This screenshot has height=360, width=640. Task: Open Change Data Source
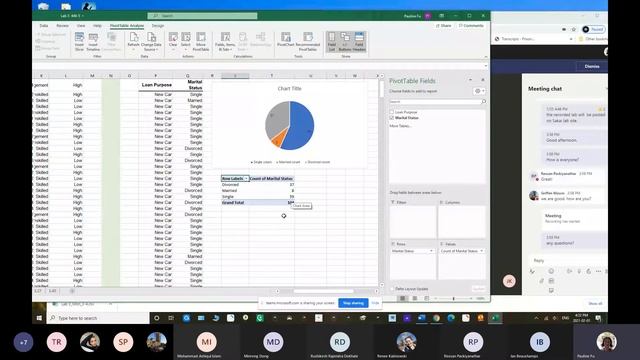pos(151,42)
